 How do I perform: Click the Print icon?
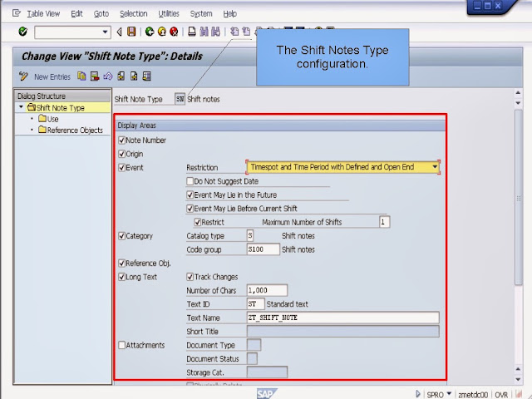coord(192,32)
